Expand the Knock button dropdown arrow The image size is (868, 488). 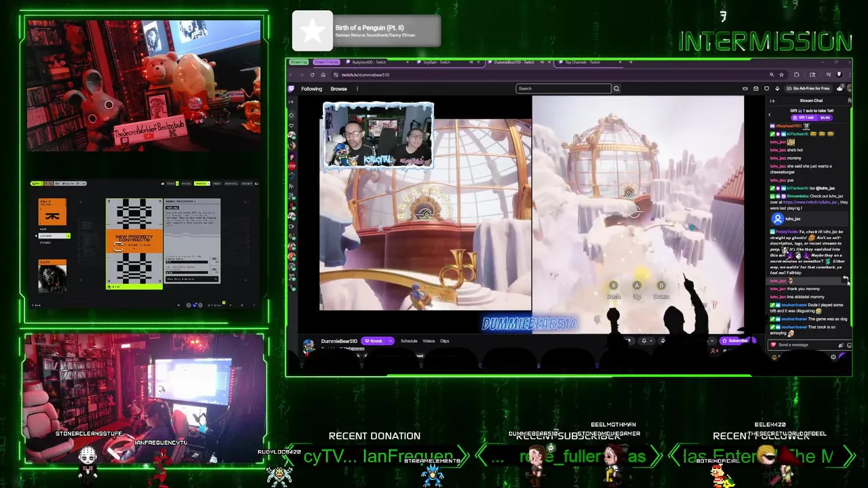click(390, 341)
